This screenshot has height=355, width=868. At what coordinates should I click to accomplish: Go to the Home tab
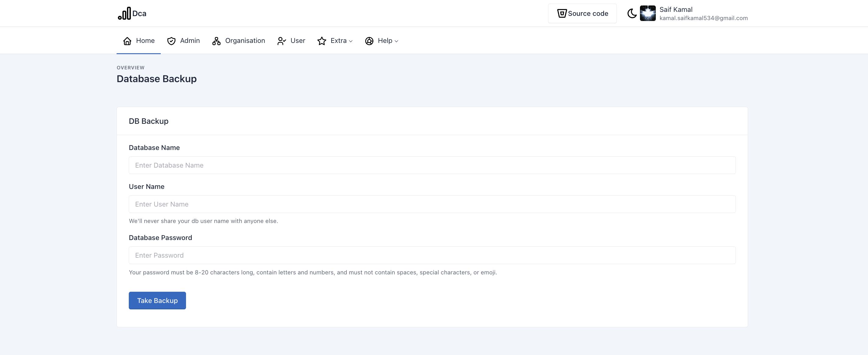click(139, 41)
